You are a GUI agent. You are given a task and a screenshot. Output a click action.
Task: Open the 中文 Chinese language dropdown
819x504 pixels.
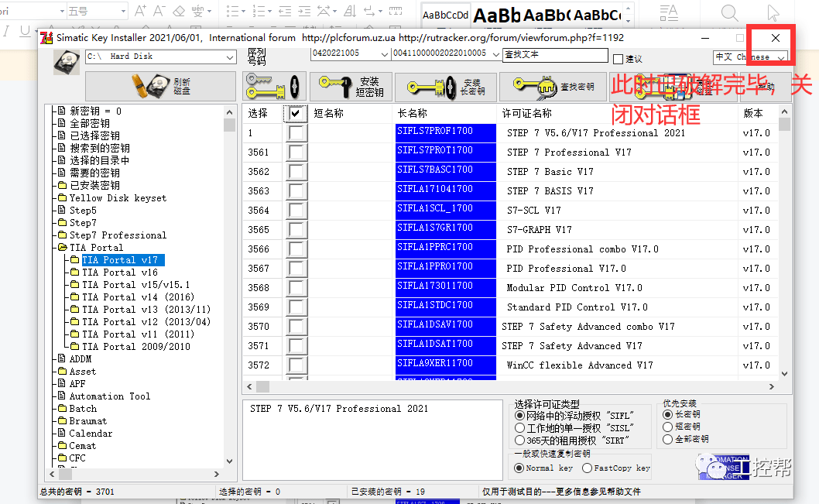click(781, 57)
